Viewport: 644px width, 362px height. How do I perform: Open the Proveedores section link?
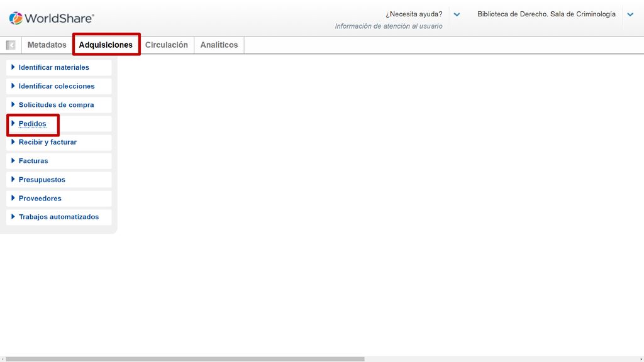coord(40,198)
